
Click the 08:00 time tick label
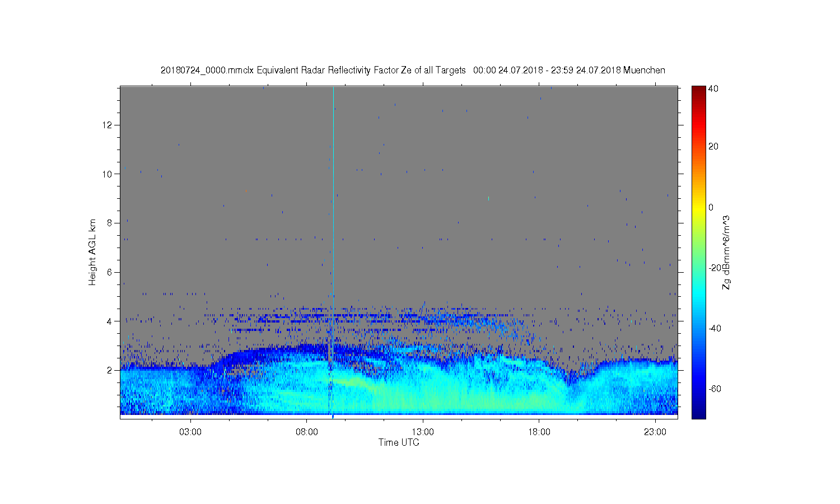click(307, 432)
